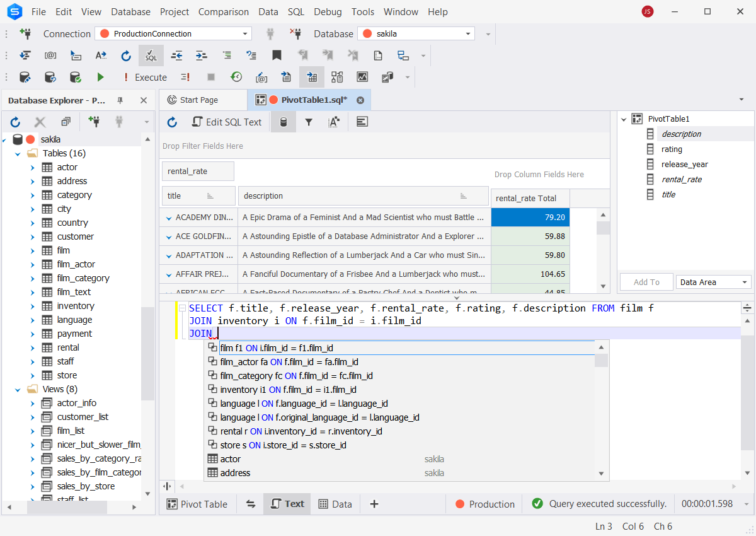The width and height of the screenshot is (756, 536).
Task: Open the chart icon in the execute toolbar
Action: [362, 77]
